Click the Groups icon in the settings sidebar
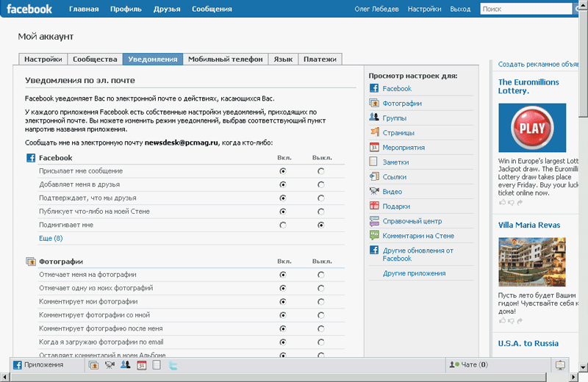588x382 pixels. pyautogui.click(x=374, y=118)
